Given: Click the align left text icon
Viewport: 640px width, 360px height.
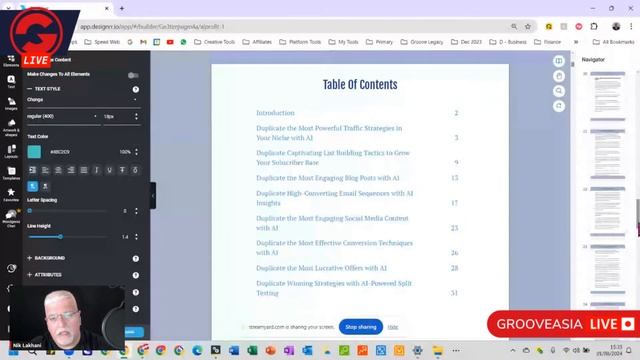Looking at the screenshot, I should pos(45,170).
